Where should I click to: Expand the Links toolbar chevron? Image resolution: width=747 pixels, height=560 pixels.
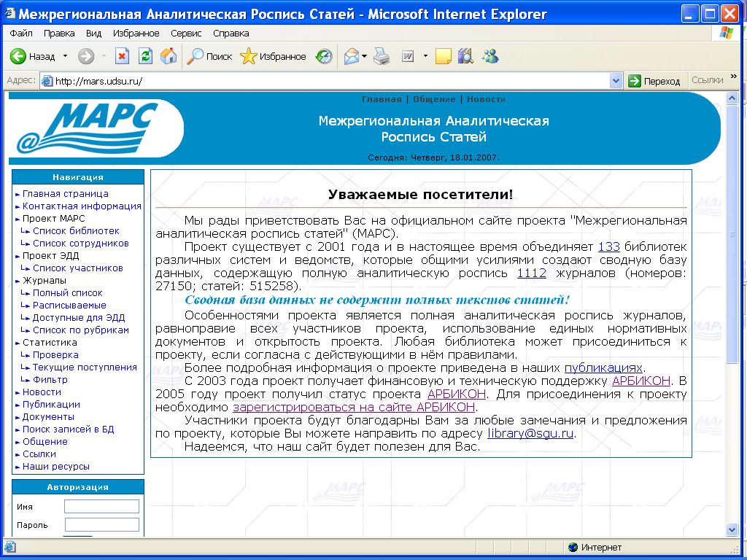click(x=734, y=76)
